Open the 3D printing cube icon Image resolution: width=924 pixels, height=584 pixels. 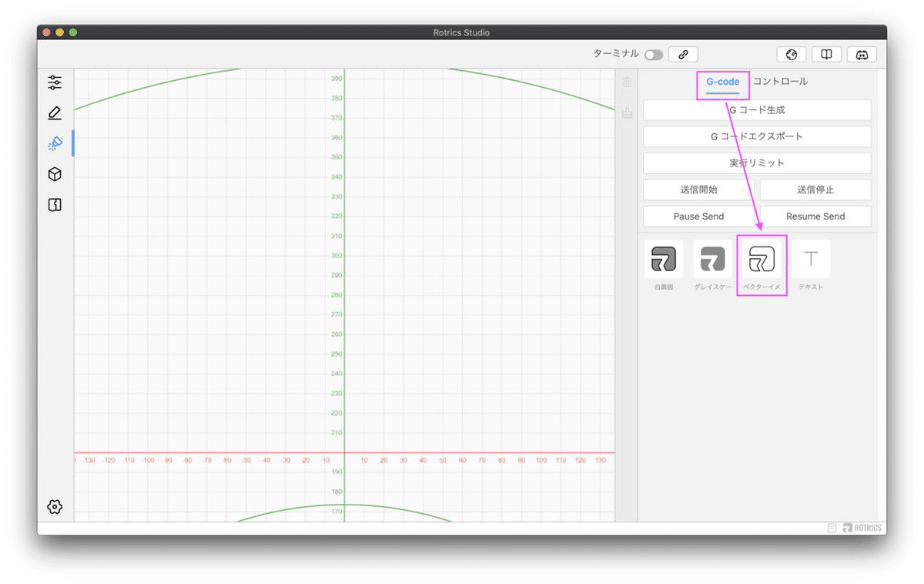[55, 174]
